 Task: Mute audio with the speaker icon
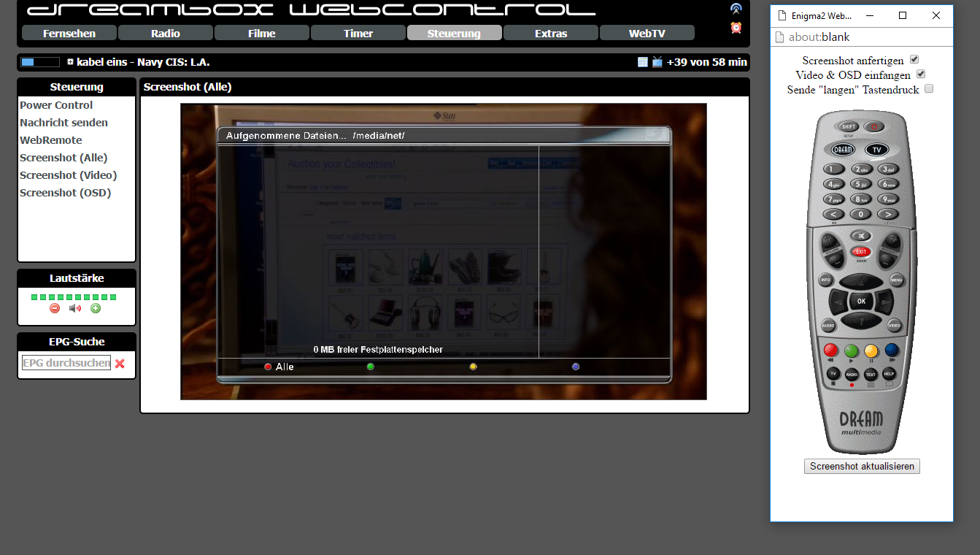point(74,308)
